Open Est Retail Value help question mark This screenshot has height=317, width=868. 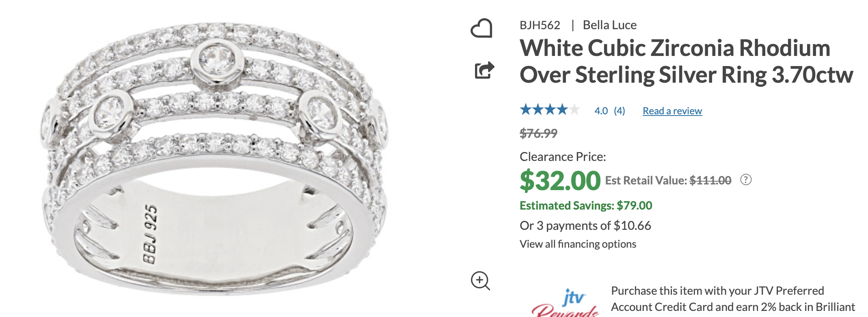point(746,180)
